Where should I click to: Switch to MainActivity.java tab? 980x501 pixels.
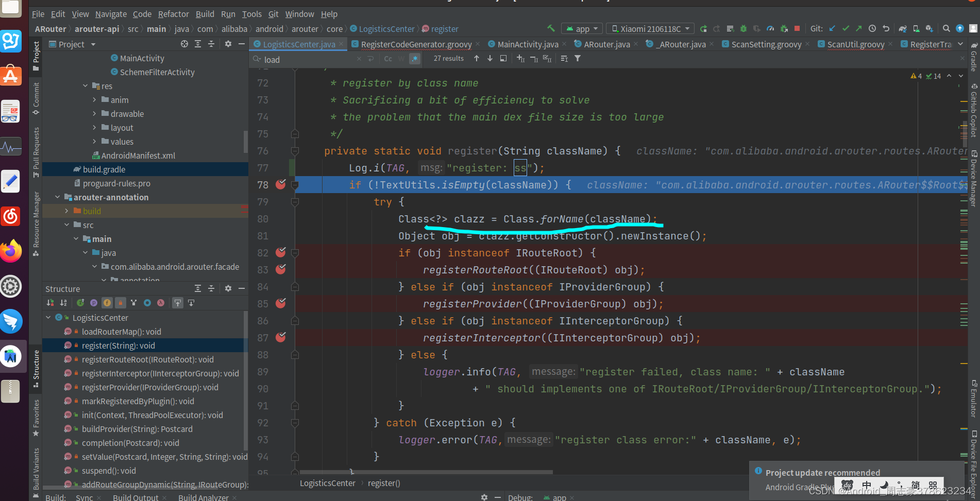528,44
